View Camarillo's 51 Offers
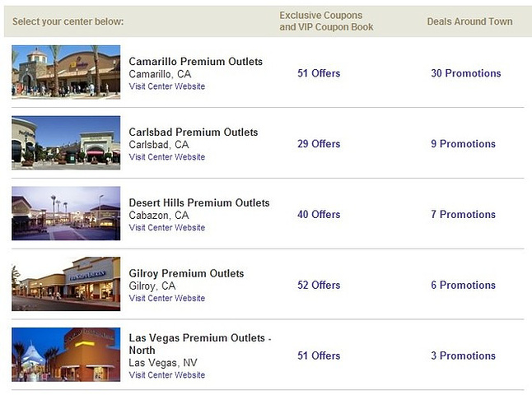Image resolution: width=532 pixels, height=395 pixels. pos(319,73)
